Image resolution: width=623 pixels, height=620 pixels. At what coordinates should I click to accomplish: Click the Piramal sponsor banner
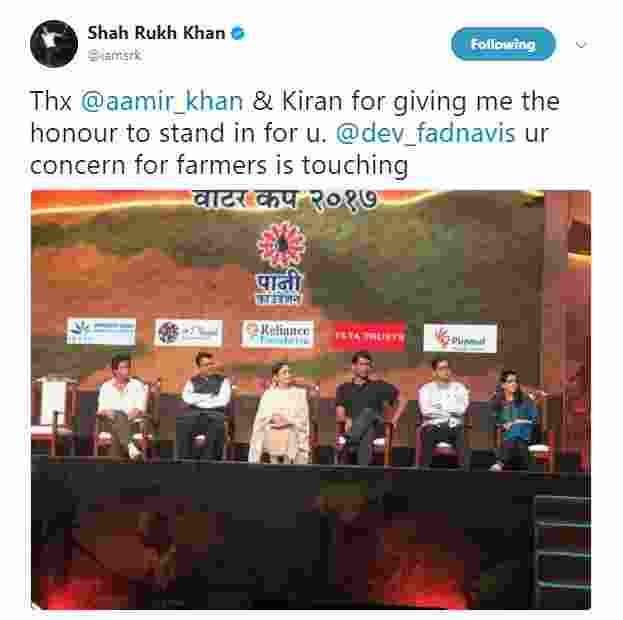tap(460, 338)
